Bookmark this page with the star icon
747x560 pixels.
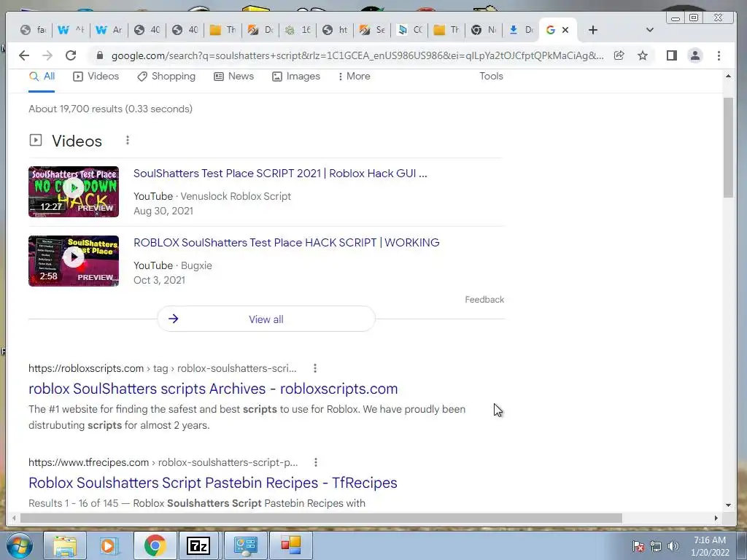643,55
